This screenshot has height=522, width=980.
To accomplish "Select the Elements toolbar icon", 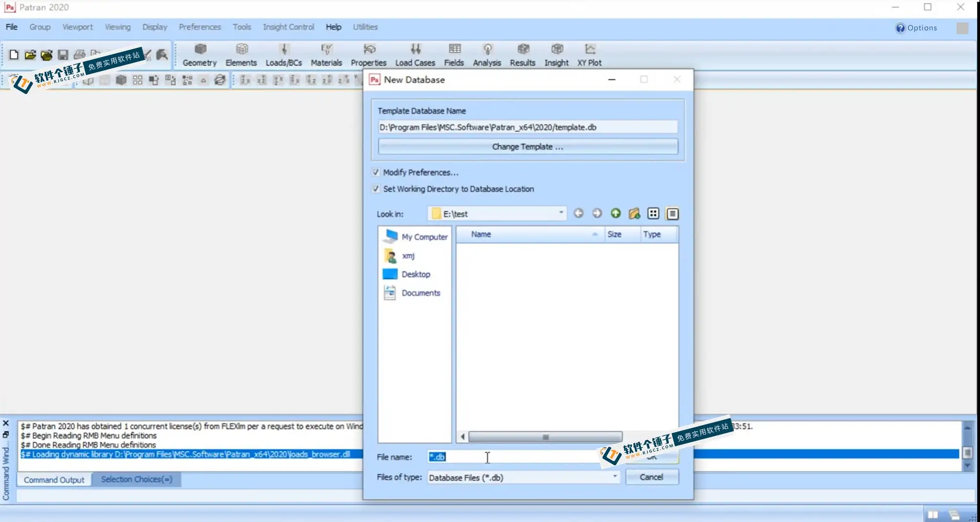I will click(241, 55).
